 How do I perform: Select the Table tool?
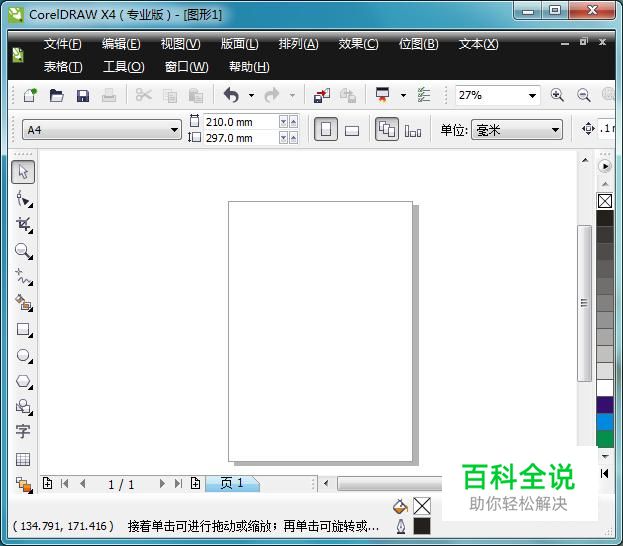point(23,459)
